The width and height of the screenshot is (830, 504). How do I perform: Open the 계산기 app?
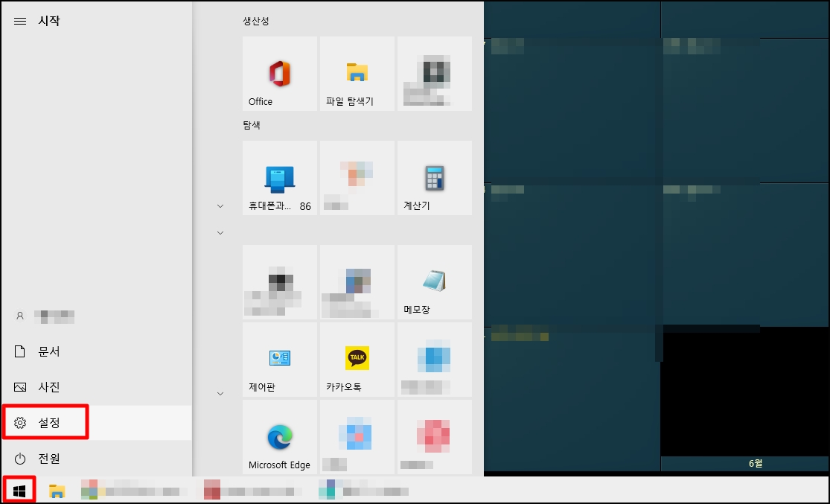point(434,177)
